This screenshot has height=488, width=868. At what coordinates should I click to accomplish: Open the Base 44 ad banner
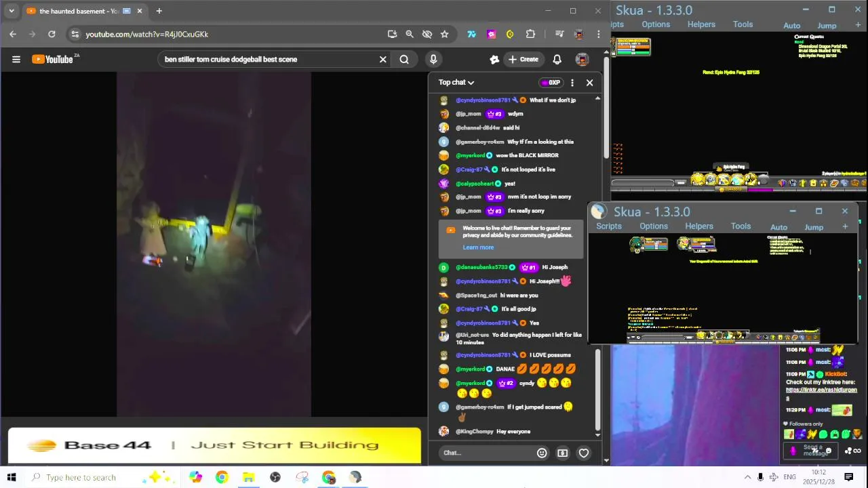pyautogui.click(x=214, y=445)
